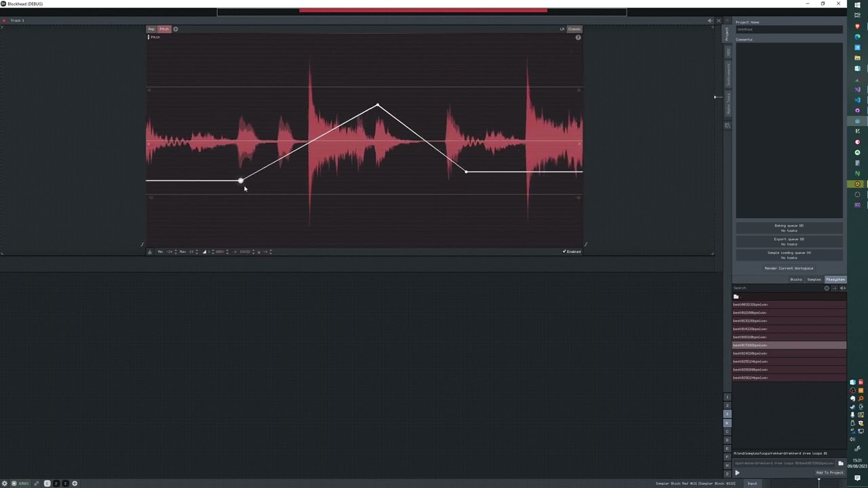The height and width of the screenshot is (488, 868).
Task: Open the Project vertical tab
Action: pos(728,33)
